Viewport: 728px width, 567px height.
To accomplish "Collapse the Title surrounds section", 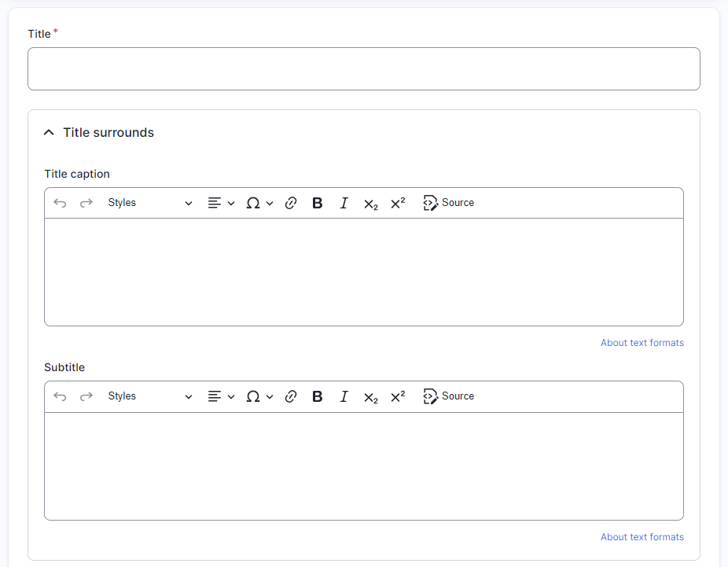I will click(x=98, y=133).
